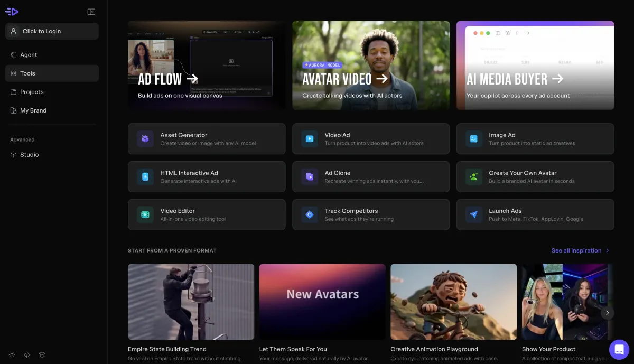The image size is (634, 364).
Task: Open the Ad Flow banner card
Action: 207,66
